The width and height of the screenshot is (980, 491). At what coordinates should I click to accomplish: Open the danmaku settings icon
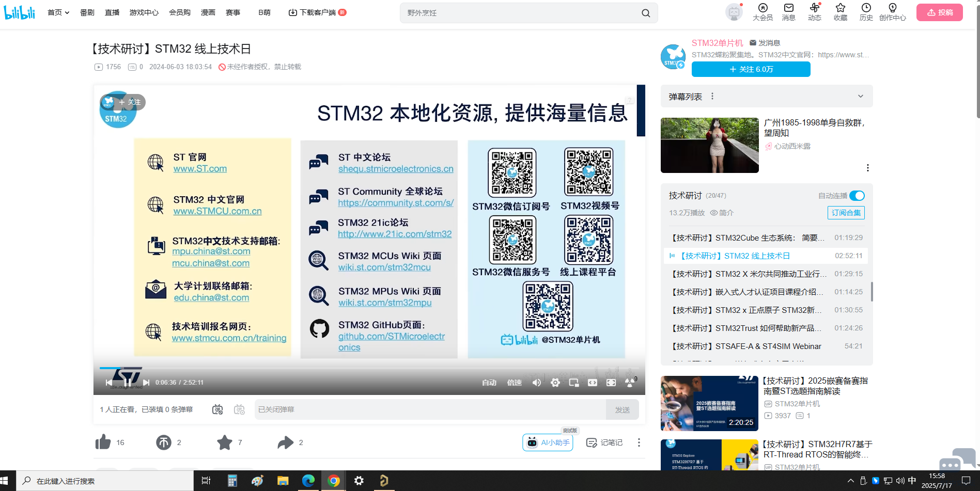(x=239, y=409)
